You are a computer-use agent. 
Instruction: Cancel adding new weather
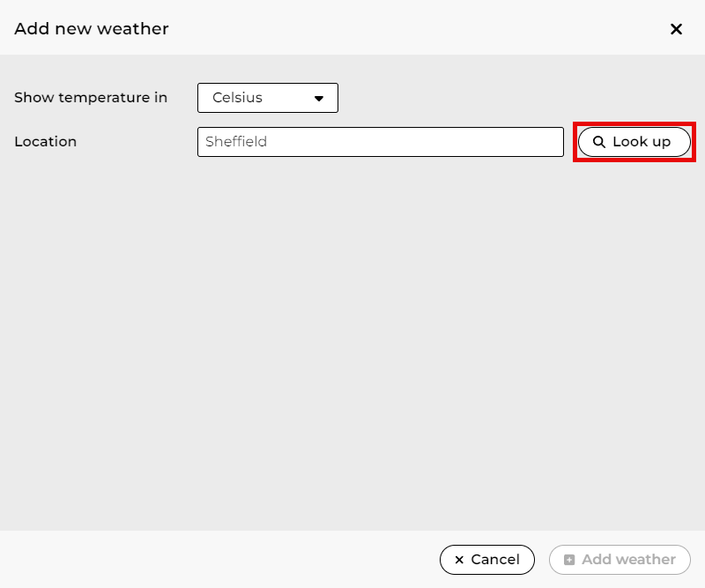pyautogui.click(x=486, y=560)
